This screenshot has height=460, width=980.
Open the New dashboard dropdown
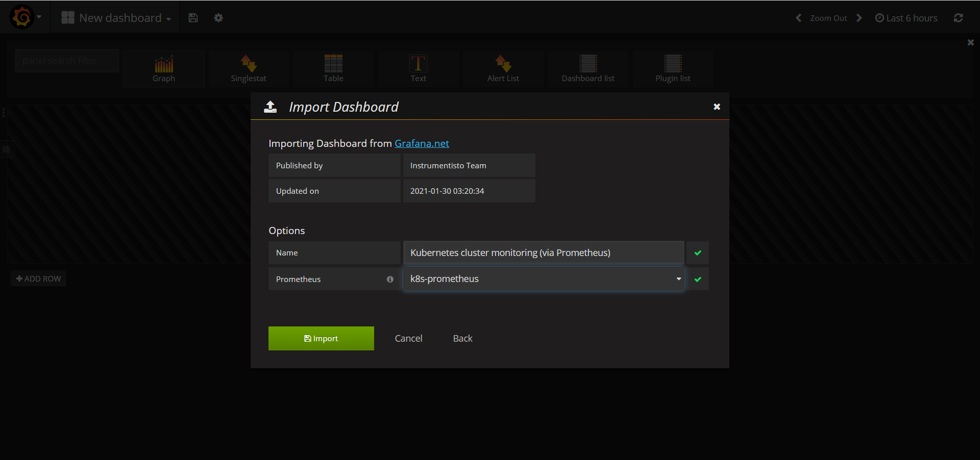[116, 18]
